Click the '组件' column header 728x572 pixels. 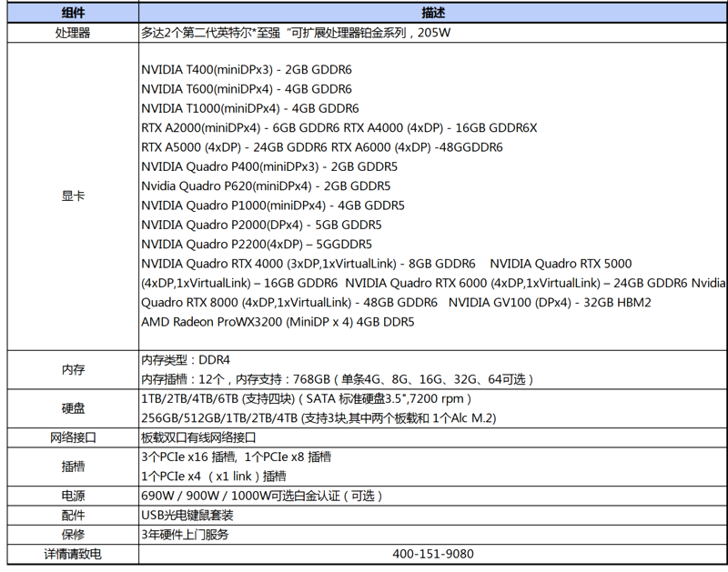(73, 13)
